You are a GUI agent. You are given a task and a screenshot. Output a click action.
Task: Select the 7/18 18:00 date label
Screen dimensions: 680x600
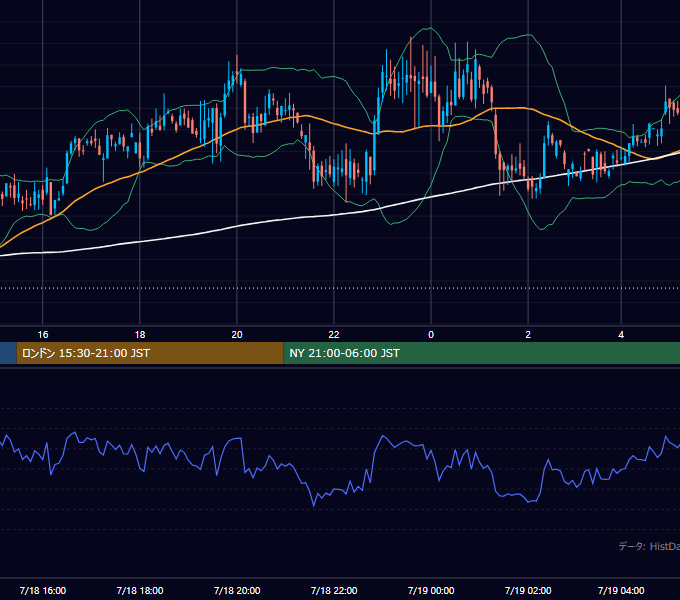[140, 590]
